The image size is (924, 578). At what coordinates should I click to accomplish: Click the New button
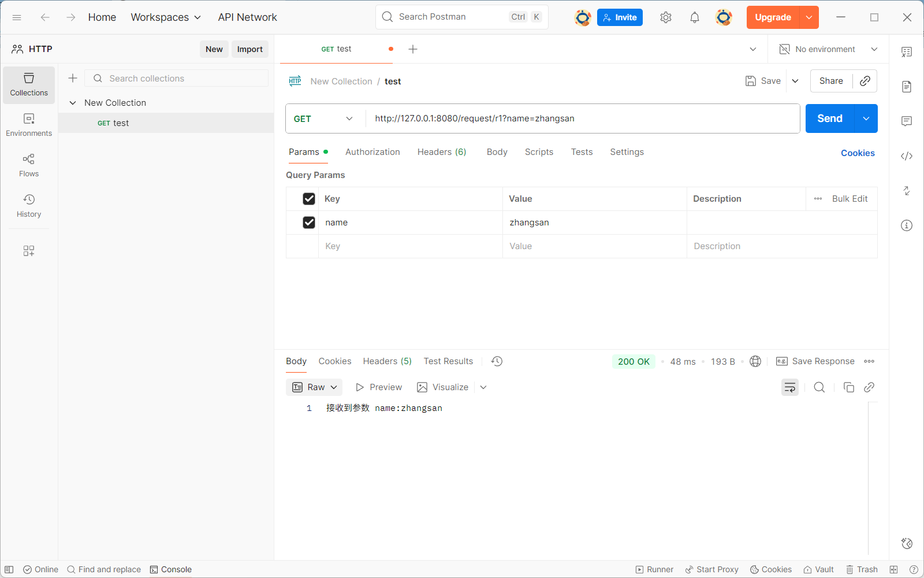pos(214,49)
